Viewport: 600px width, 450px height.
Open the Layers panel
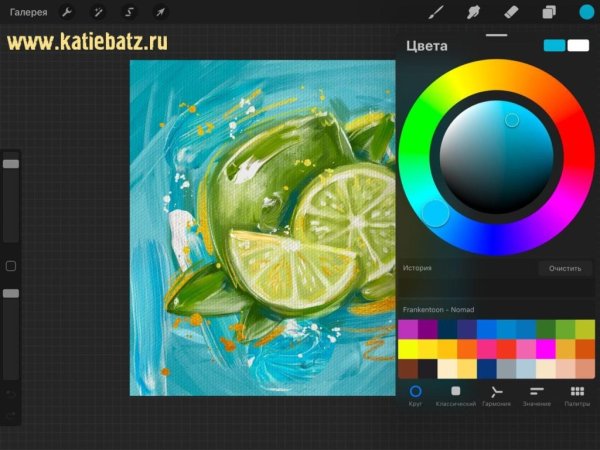[x=549, y=12]
